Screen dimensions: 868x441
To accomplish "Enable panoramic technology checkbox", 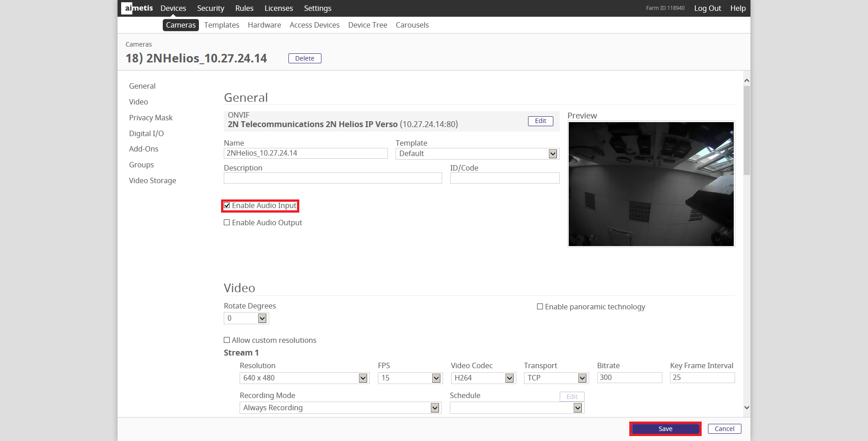I will coord(540,307).
